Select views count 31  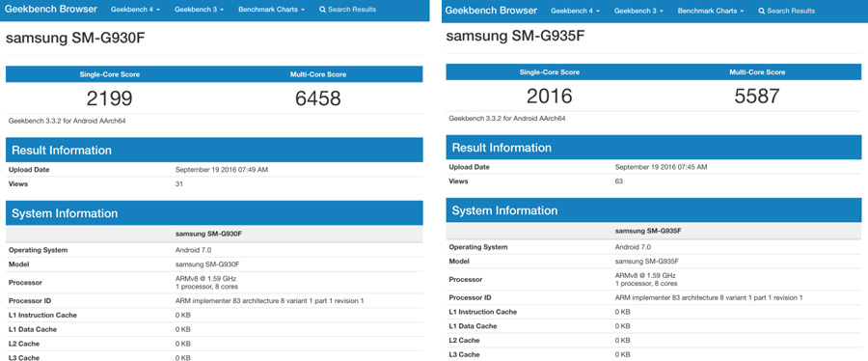tap(178, 183)
